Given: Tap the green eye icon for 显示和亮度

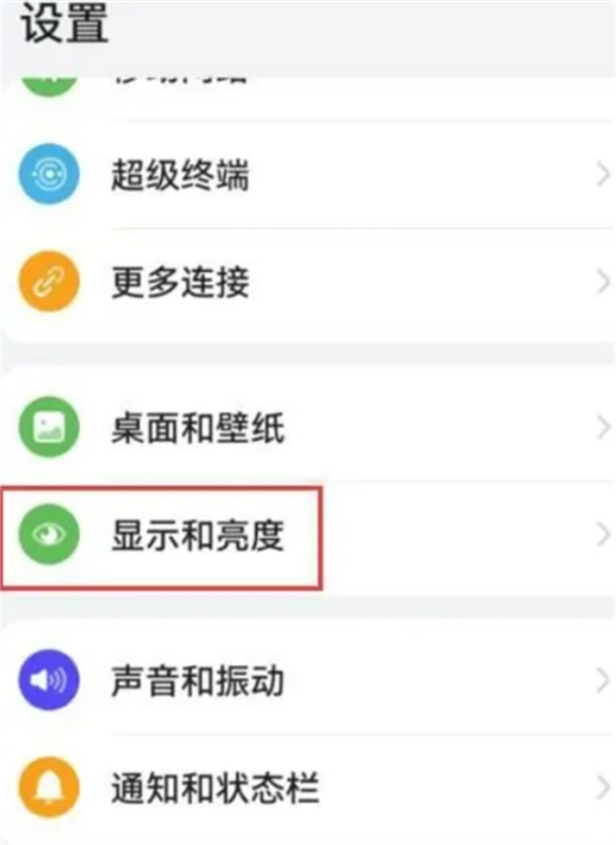Looking at the screenshot, I should pos(49,534).
